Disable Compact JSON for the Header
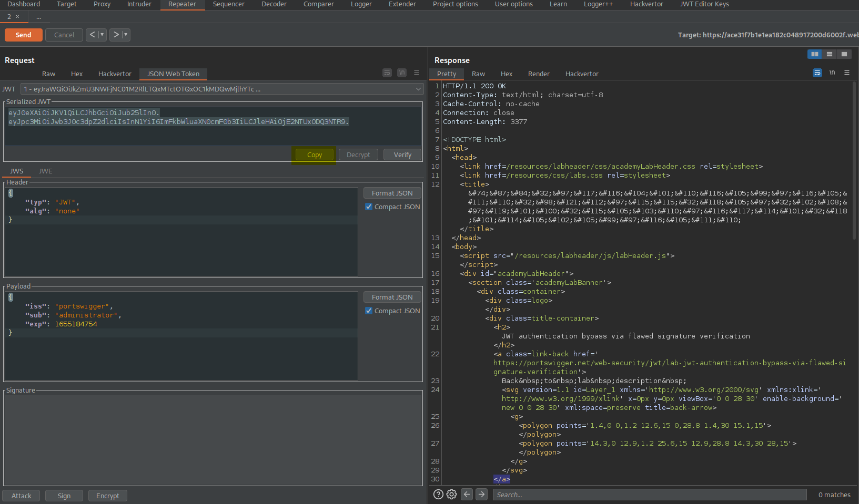The image size is (859, 504). tap(369, 207)
